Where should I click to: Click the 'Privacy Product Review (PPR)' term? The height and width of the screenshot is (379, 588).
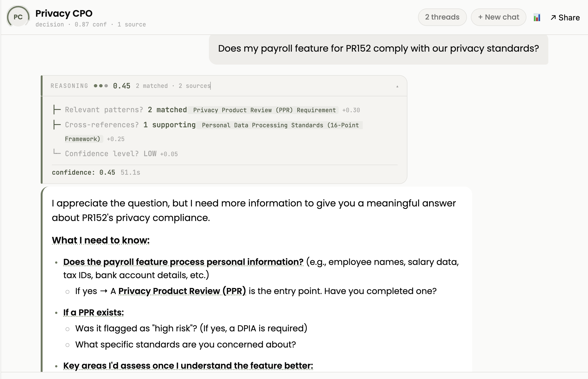tap(182, 291)
